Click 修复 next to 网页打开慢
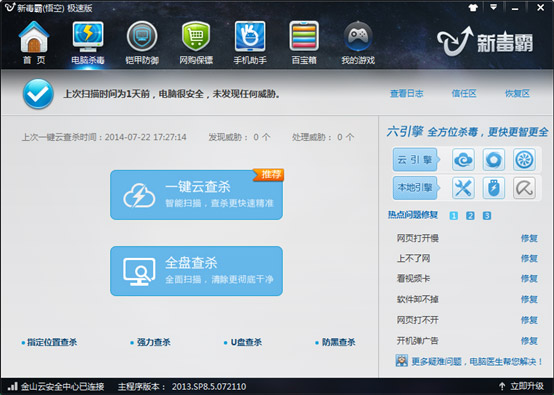The width and height of the screenshot is (554, 395). coord(529,238)
